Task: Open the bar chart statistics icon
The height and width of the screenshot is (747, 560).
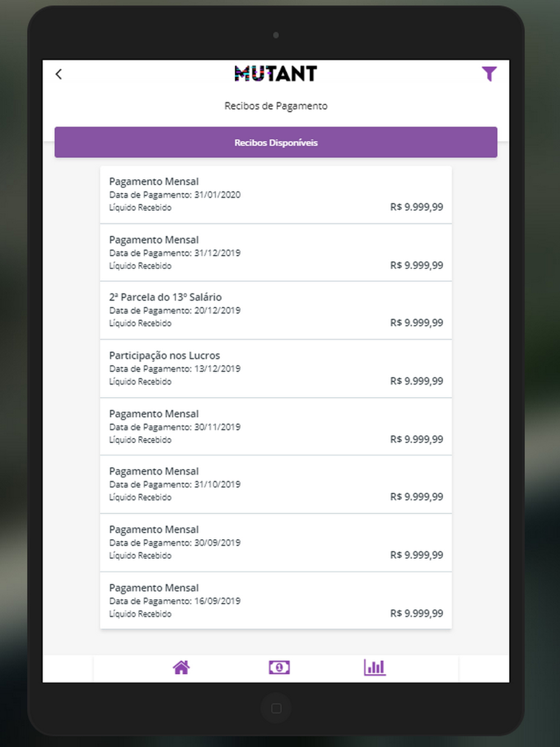Action: (x=375, y=667)
